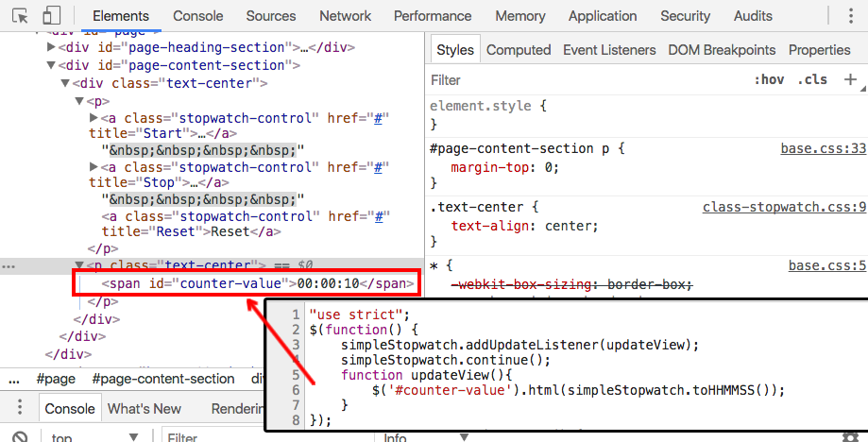Collapse the first text-center div node
868x442 pixels.
(65, 83)
